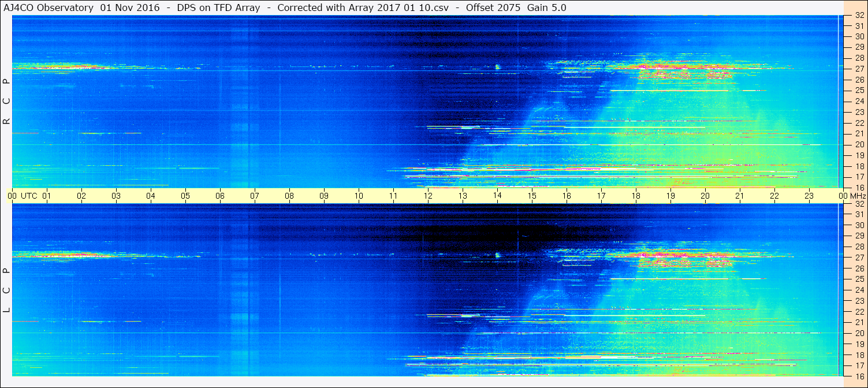Select the 07 hour marker on time axis
Image resolution: width=868 pixels, height=388 pixels.
[255, 196]
